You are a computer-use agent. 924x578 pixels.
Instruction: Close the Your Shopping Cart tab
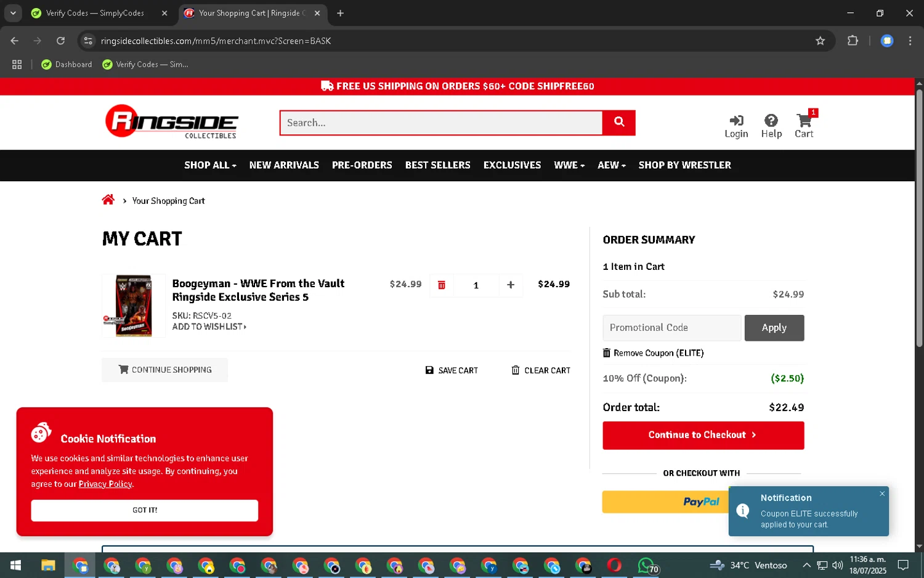(x=317, y=13)
